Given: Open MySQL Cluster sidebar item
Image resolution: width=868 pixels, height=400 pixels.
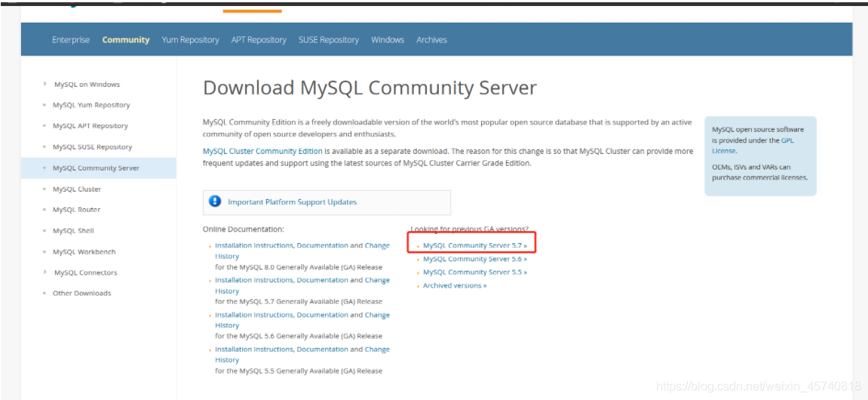Looking at the screenshot, I should pos(77,189).
